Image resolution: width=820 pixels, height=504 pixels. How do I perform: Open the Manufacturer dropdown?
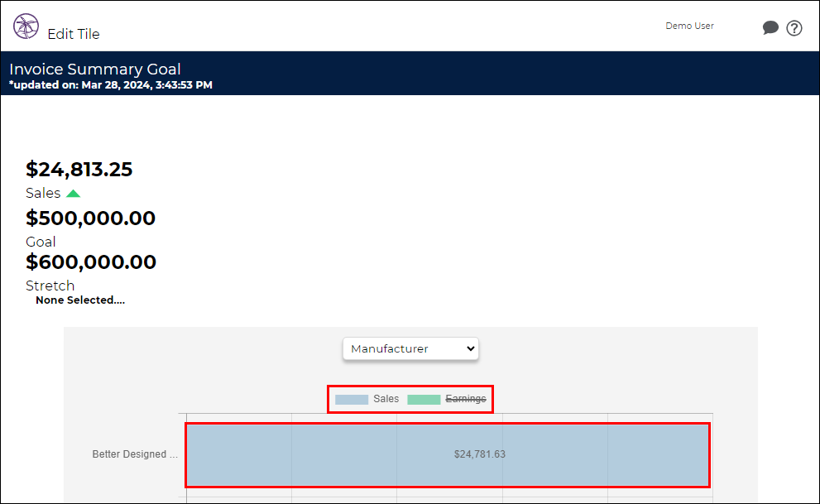(x=410, y=348)
